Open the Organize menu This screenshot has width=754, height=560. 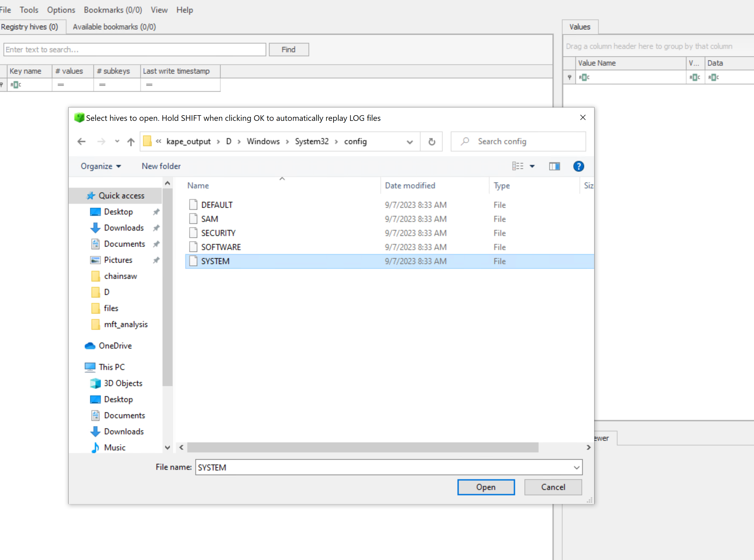[101, 166]
